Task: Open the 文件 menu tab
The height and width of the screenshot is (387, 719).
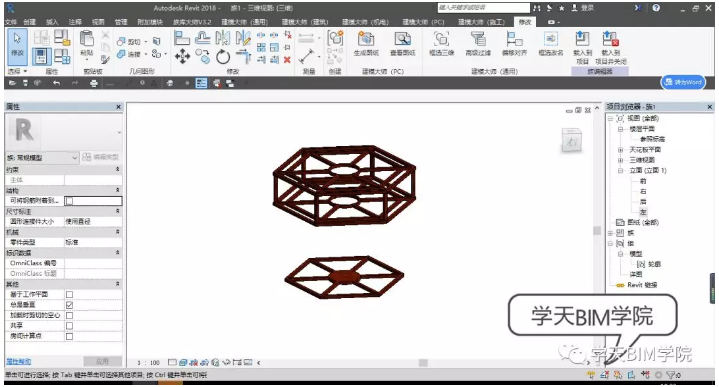Action: tap(11, 22)
